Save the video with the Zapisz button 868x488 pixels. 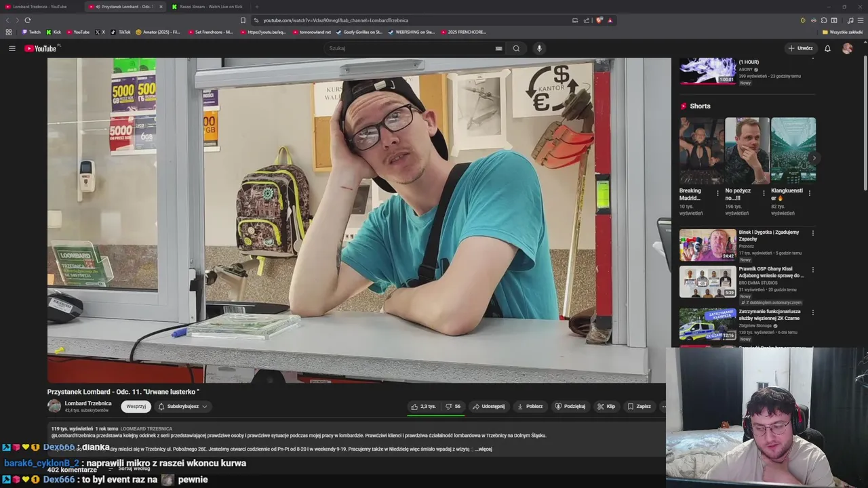click(639, 407)
